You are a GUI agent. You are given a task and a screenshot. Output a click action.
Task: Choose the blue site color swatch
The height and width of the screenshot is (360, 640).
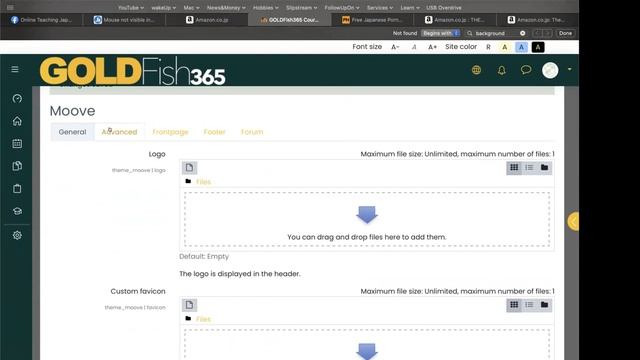coord(521,47)
